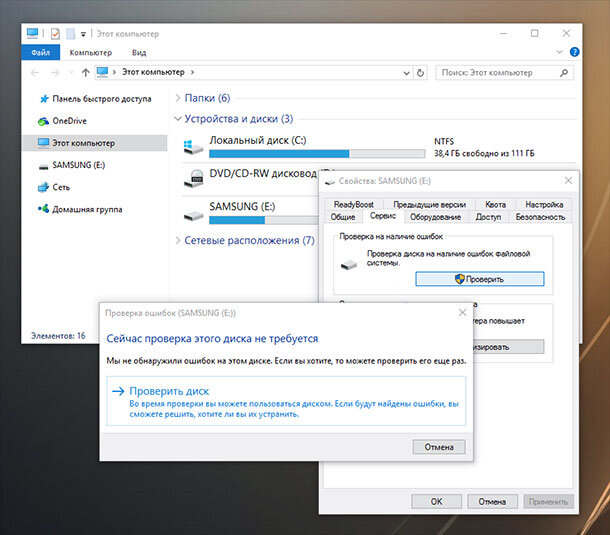Screen dimensions: 610x535
Task: Click the blue help question mark icon
Action: (x=574, y=52)
